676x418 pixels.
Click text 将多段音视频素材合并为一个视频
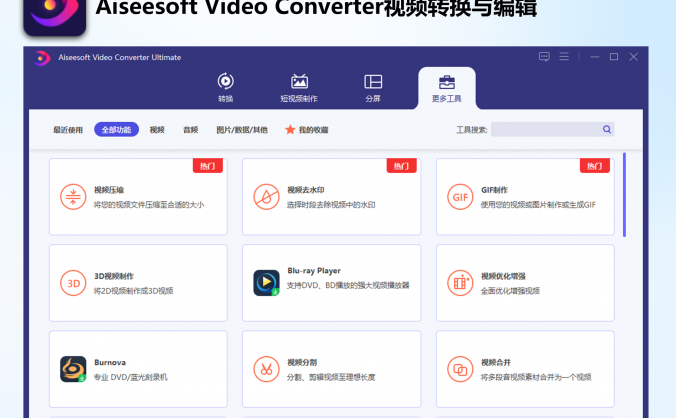536,377
